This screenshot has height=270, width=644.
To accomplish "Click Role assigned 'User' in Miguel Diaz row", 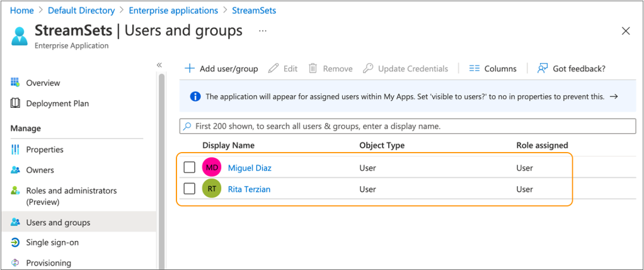I will coord(525,168).
